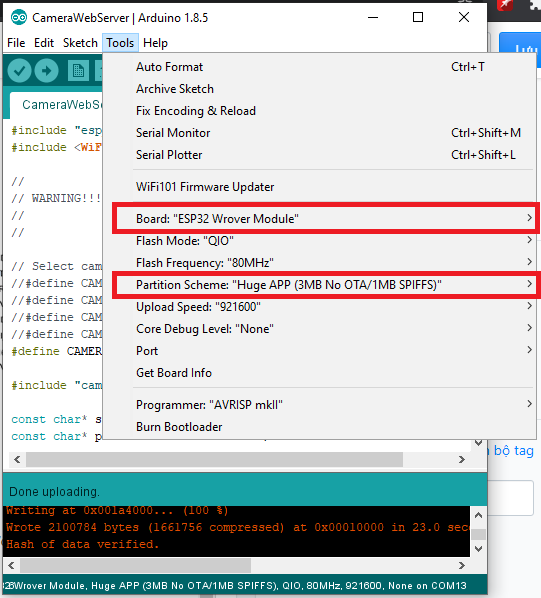Expand Programmer AVRISP mkII submenu
Image resolution: width=541 pixels, height=598 pixels.
pyautogui.click(x=319, y=405)
